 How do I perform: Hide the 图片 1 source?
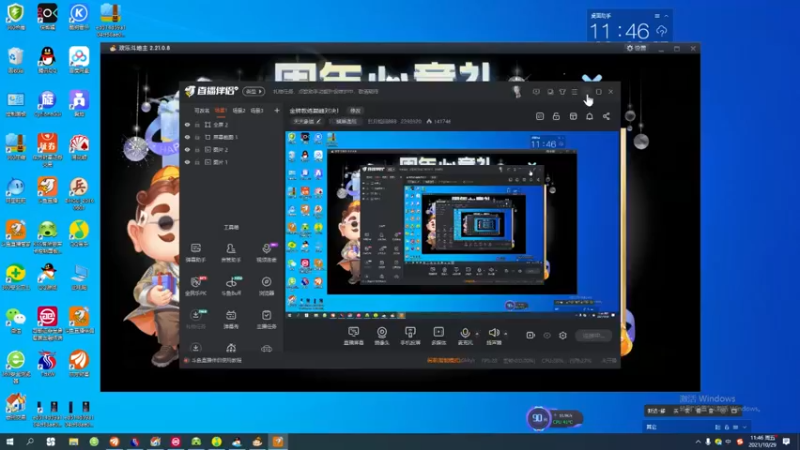(x=187, y=162)
